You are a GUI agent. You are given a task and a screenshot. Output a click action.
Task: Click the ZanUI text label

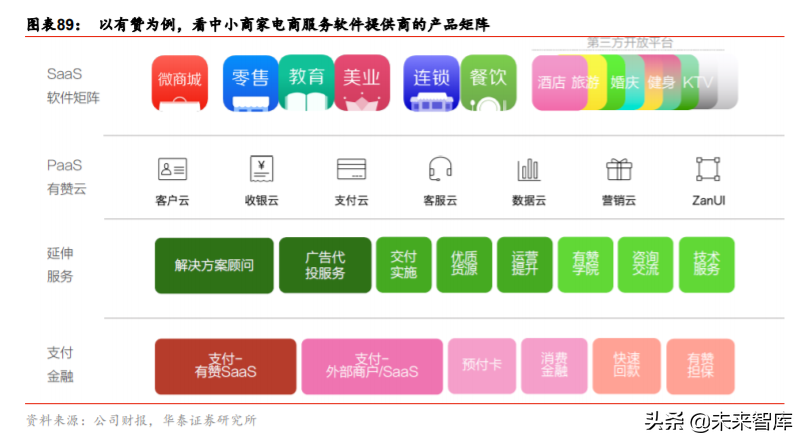(x=708, y=201)
